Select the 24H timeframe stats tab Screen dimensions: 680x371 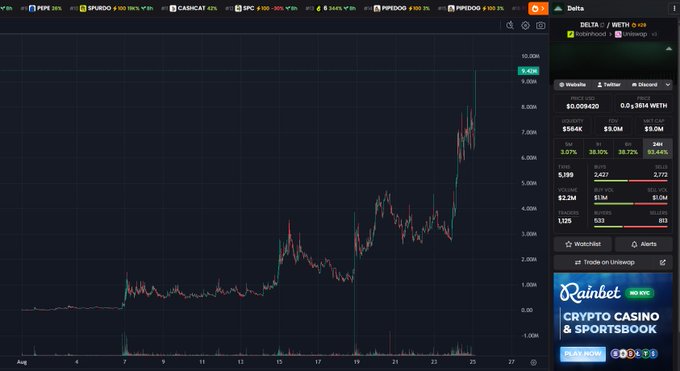coord(657,148)
